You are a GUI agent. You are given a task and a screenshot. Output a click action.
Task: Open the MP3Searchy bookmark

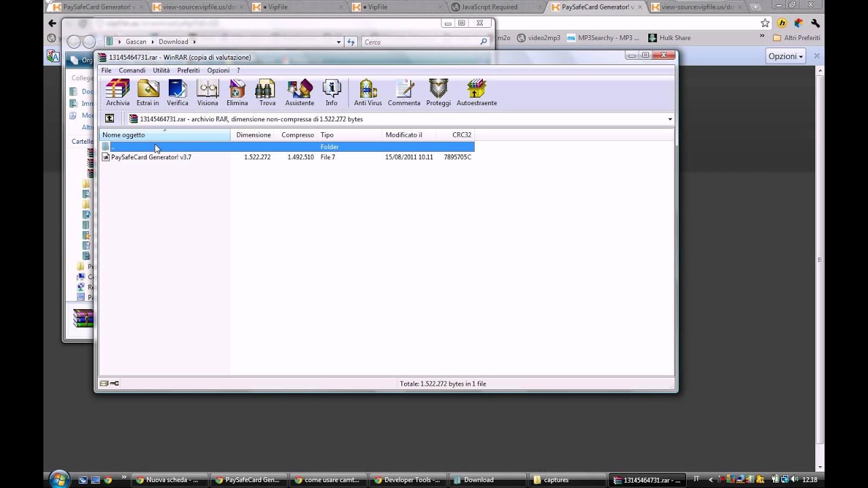[x=603, y=38]
